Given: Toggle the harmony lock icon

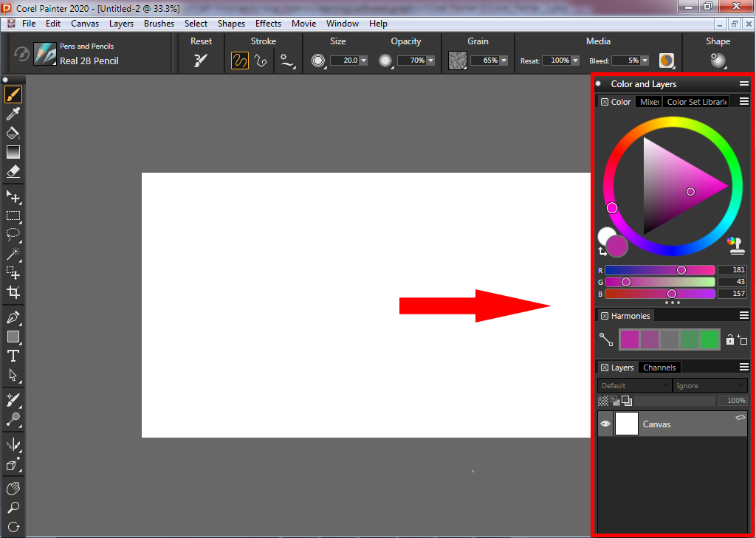Looking at the screenshot, I should 729,339.
